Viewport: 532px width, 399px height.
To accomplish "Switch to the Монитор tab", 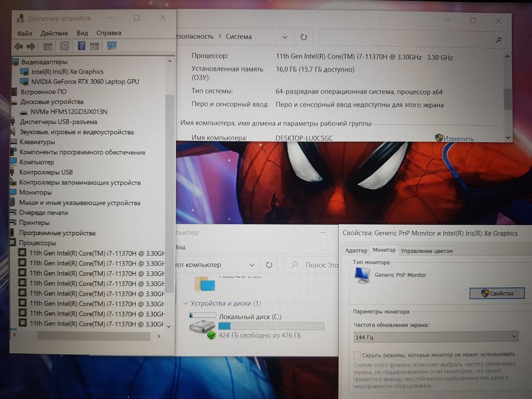I will [x=384, y=250].
